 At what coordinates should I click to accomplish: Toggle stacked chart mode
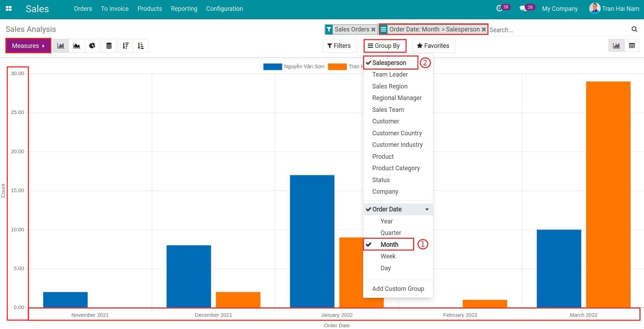[x=109, y=46]
